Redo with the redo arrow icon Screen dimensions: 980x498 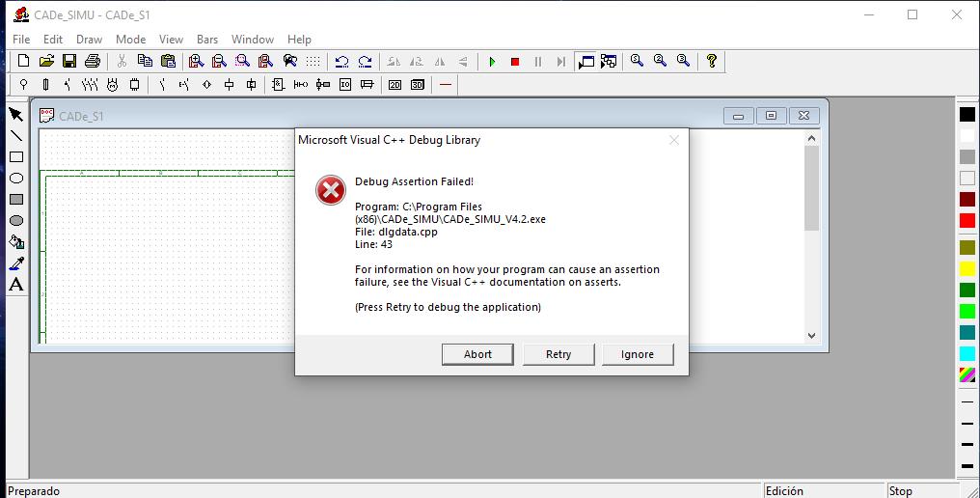[x=365, y=62]
